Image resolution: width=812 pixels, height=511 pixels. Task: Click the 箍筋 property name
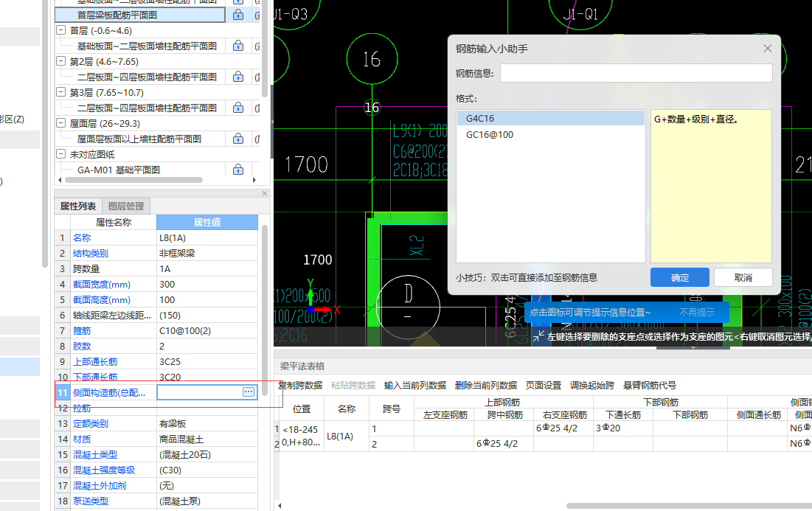click(82, 330)
